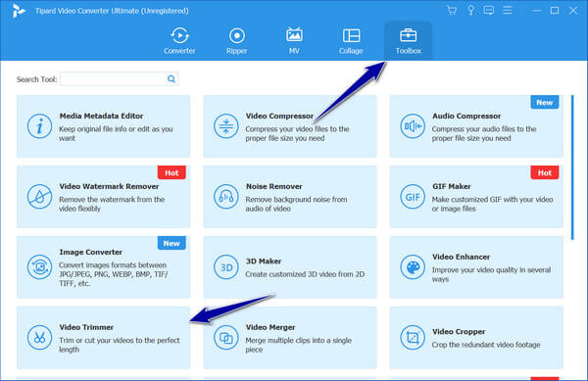Click the New badge on Image Converter

[x=171, y=243]
